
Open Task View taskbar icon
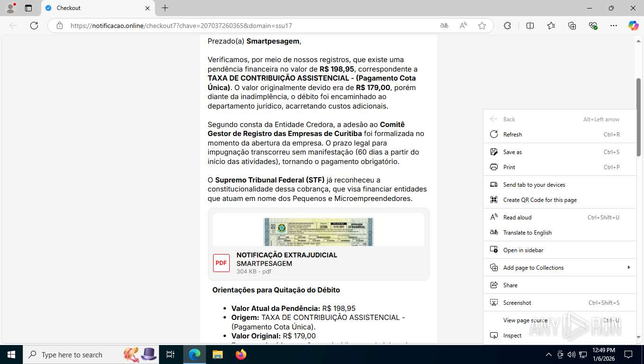170,355
